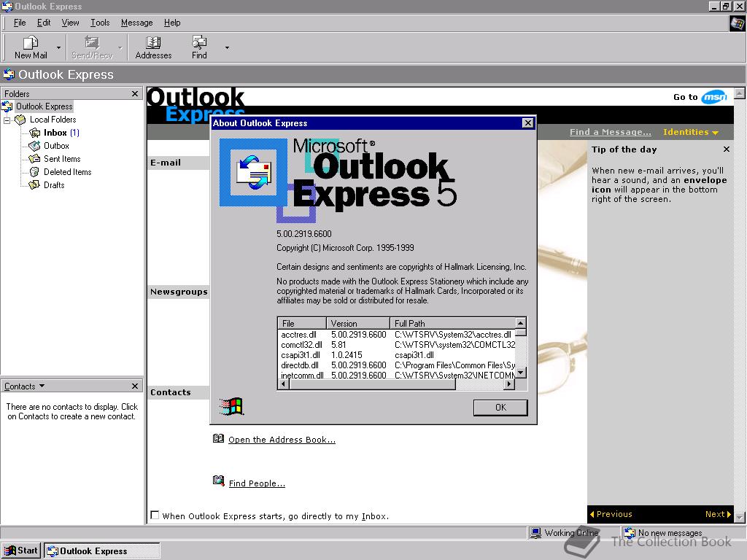
Task: Show the Next tip
Action: [x=718, y=514]
